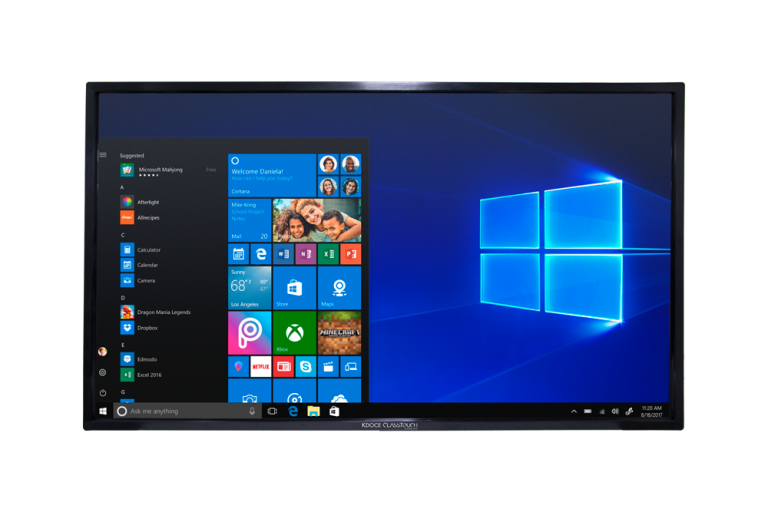Image resolution: width=768 pixels, height=512 pixels.
Task: Open the Movies & TV tile
Action: pos(328,366)
